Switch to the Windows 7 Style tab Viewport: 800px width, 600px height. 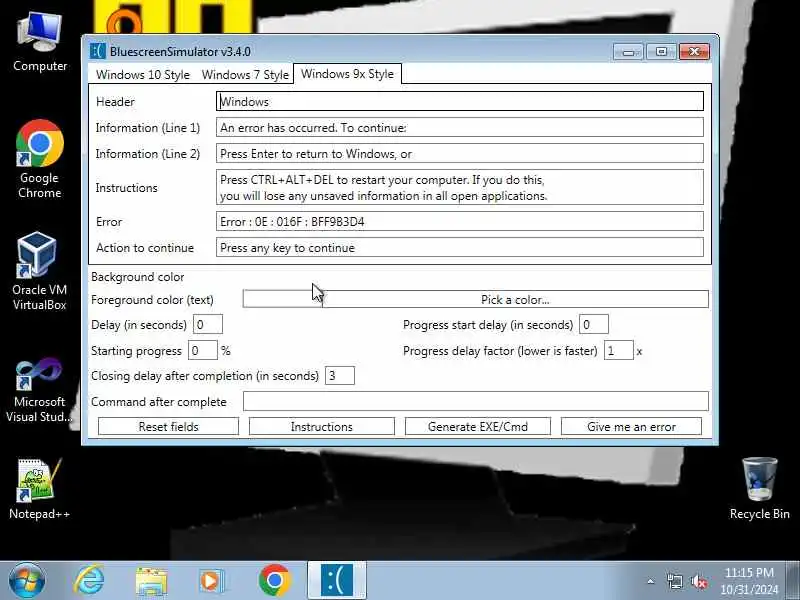click(245, 74)
